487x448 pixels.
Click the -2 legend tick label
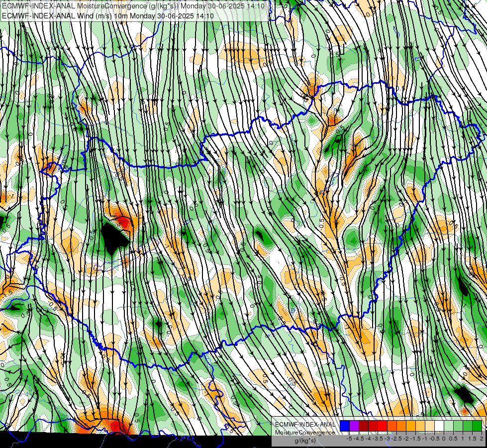[406, 439]
